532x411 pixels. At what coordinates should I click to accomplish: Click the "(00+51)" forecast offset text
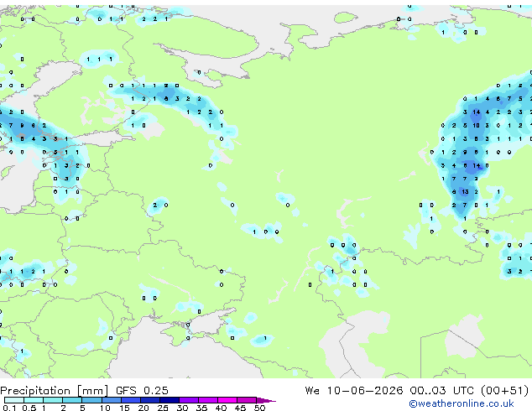(504, 391)
